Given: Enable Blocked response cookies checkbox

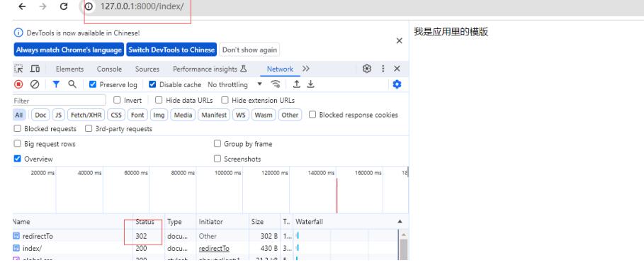Looking at the screenshot, I should click(x=312, y=115).
